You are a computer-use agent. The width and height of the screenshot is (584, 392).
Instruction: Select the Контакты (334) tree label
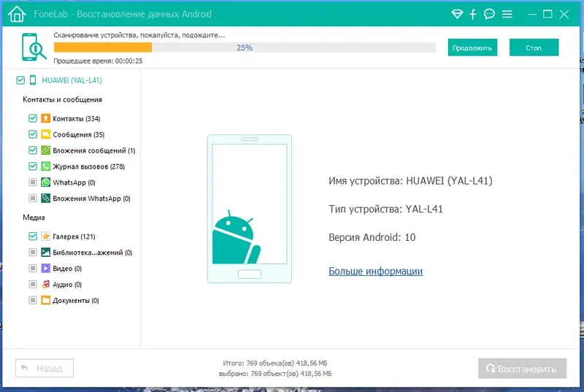point(77,119)
